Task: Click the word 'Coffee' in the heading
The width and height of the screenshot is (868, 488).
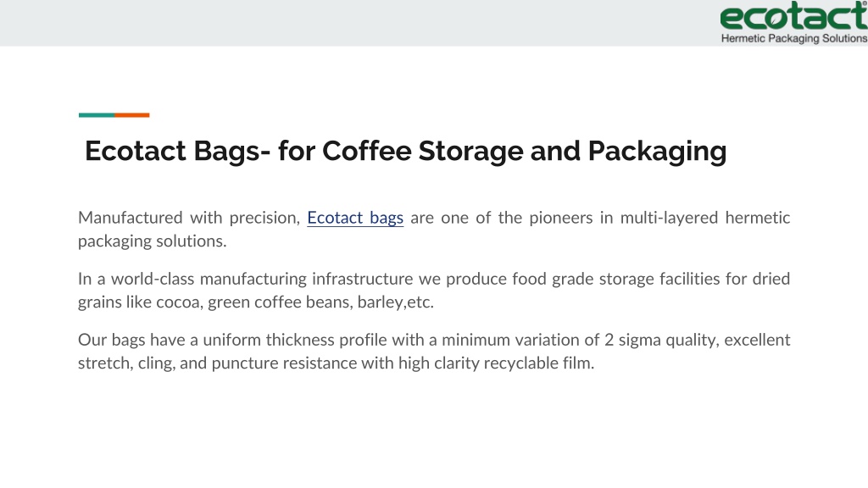Action: [366, 151]
